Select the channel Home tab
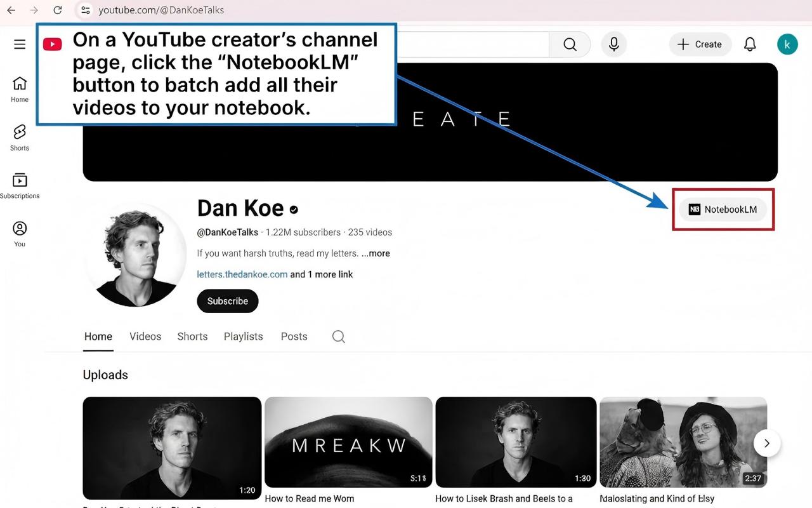Screen dimensions: 812x508 point(98,337)
